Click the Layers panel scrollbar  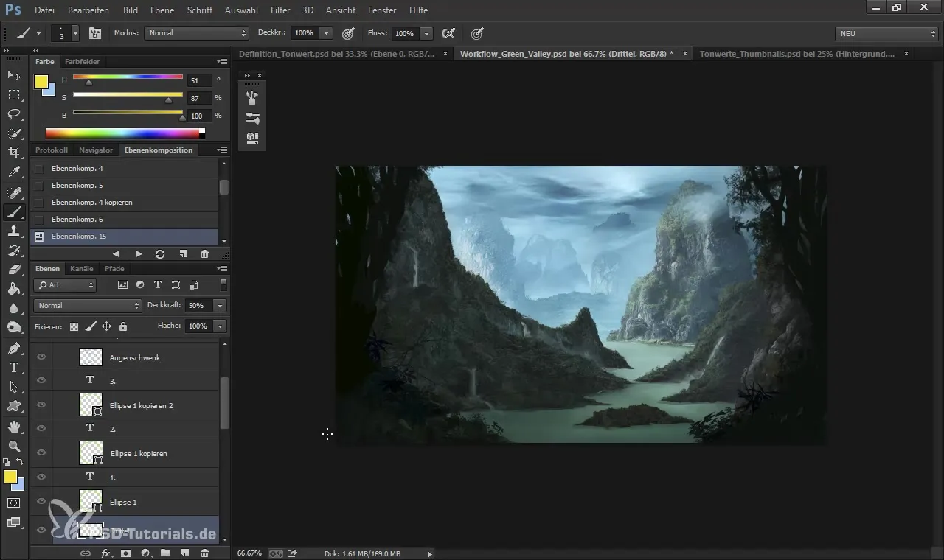click(224, 403)
